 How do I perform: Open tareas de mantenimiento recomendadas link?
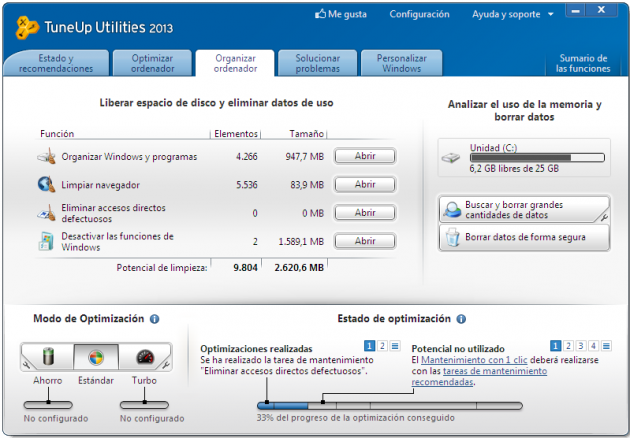pyautogui.click(x=479, y=377)
